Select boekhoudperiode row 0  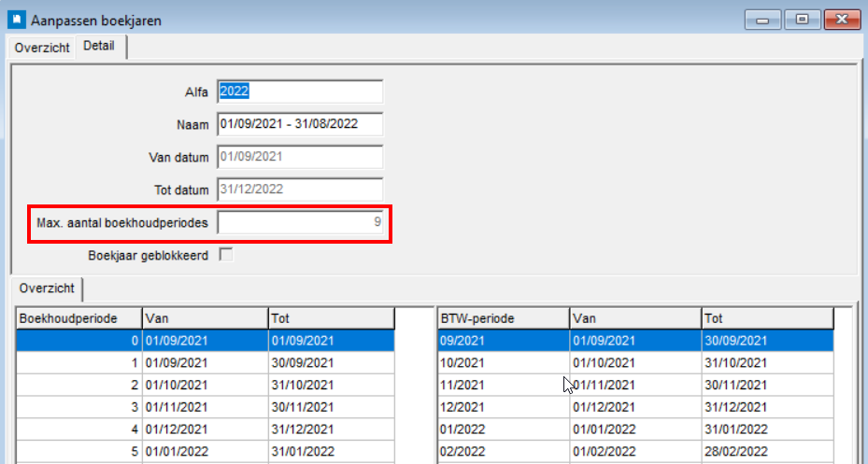205,341
